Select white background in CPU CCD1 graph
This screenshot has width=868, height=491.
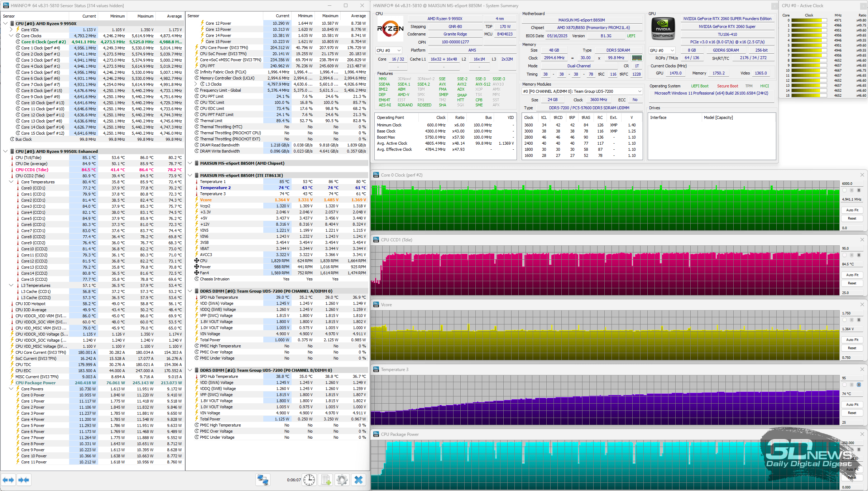845,255
